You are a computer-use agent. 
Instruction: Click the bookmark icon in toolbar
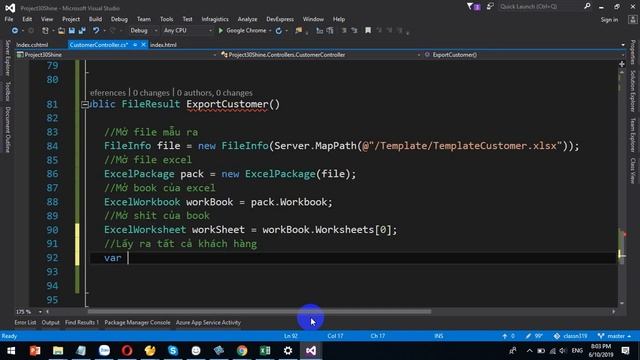(x=368, y=31)
